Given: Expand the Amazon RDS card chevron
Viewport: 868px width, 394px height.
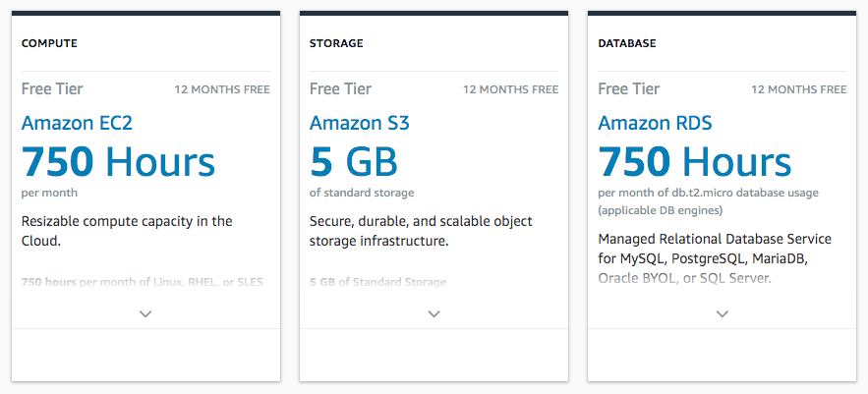Looking at the screenshot, I should tap(722, 313).
